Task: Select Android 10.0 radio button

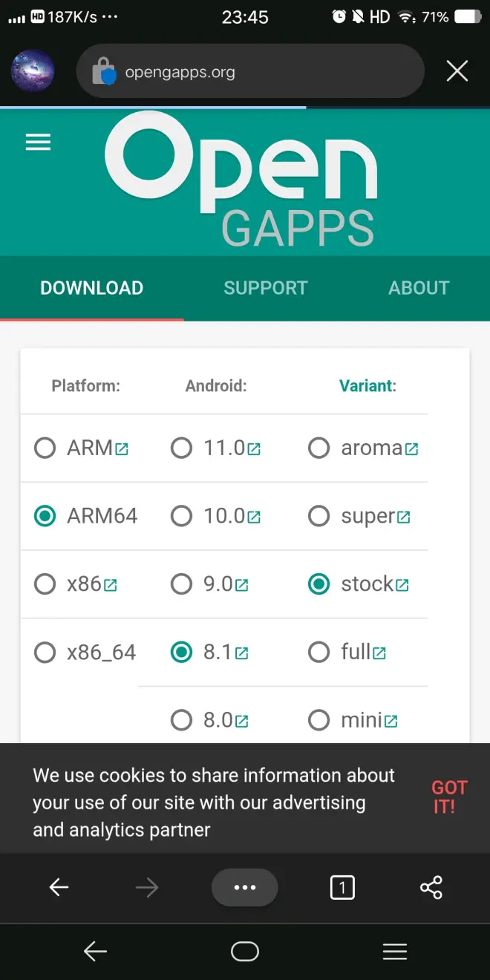Action: click(181, 516)
